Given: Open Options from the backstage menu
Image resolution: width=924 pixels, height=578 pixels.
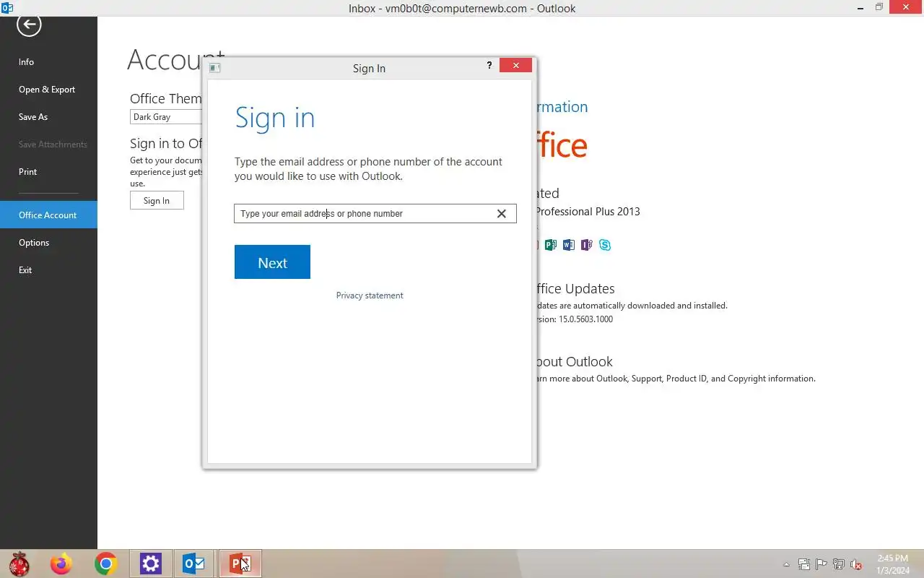Looking at the screenshot, I should [x=48, y=243].
